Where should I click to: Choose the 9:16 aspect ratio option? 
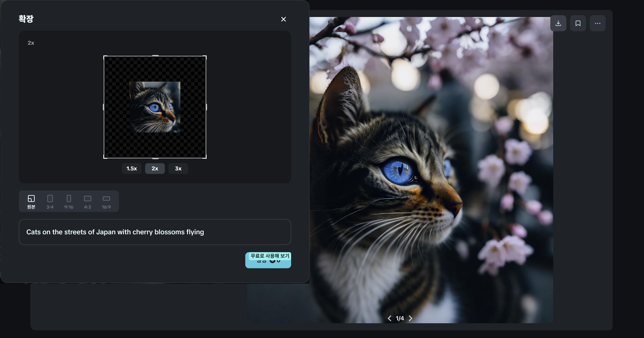[x=69, y=201]
